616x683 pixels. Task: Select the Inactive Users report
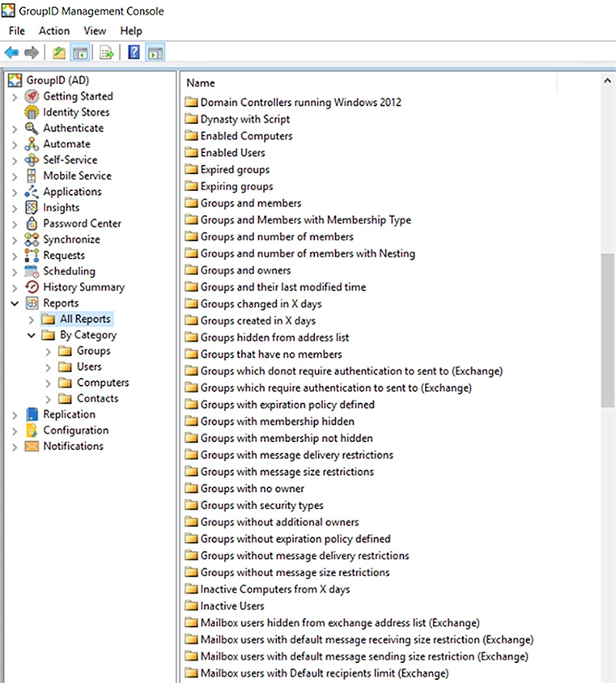click(233, 606)
